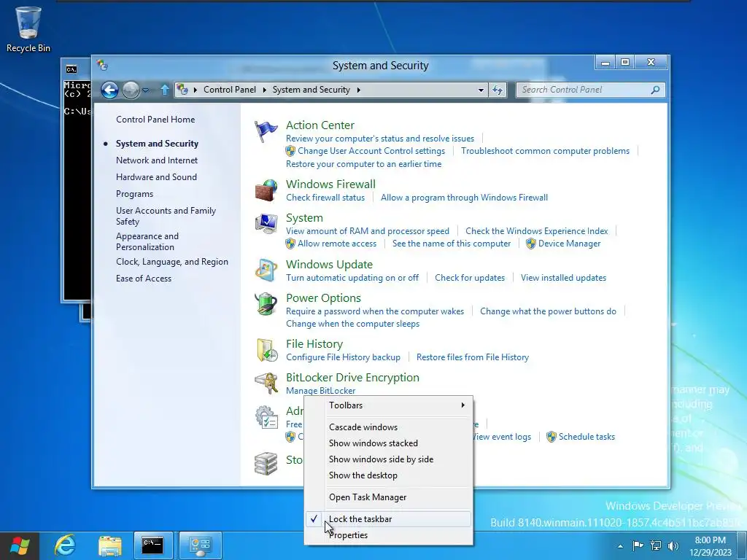
Task: Click Check for updates
Action: pyautogui.click(x=470, y=278)
